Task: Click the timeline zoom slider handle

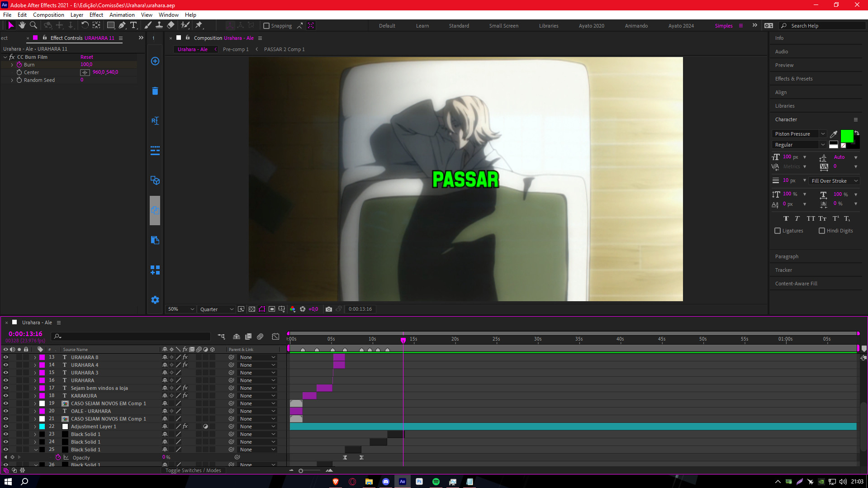Action: point(301,471)
